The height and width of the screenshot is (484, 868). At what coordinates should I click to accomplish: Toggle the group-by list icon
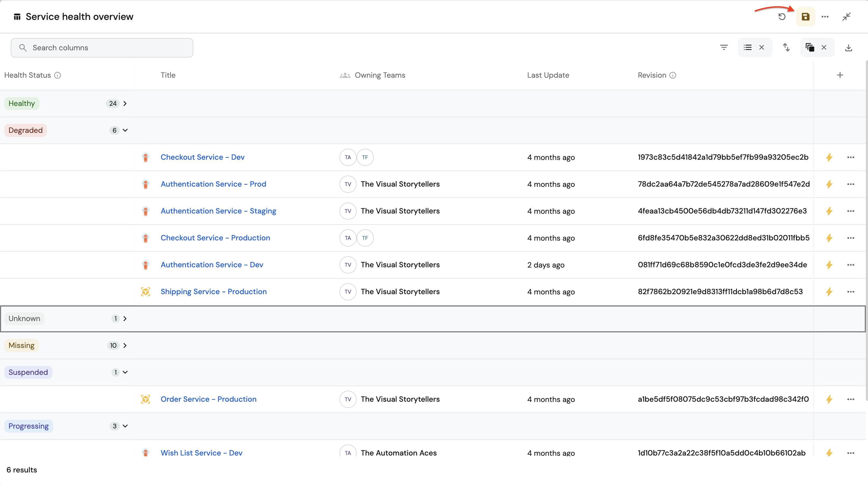coord(747,48)
